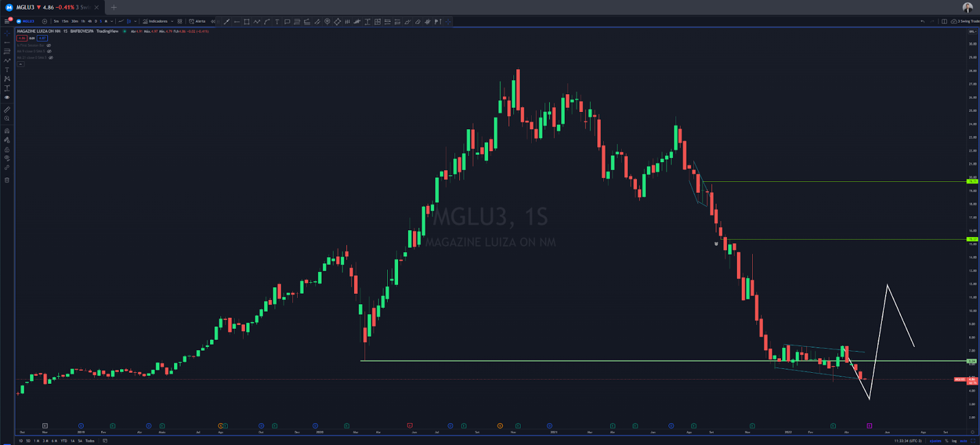Select the 4h timeframe
The image size is (980, 445).
click(90, 21)
